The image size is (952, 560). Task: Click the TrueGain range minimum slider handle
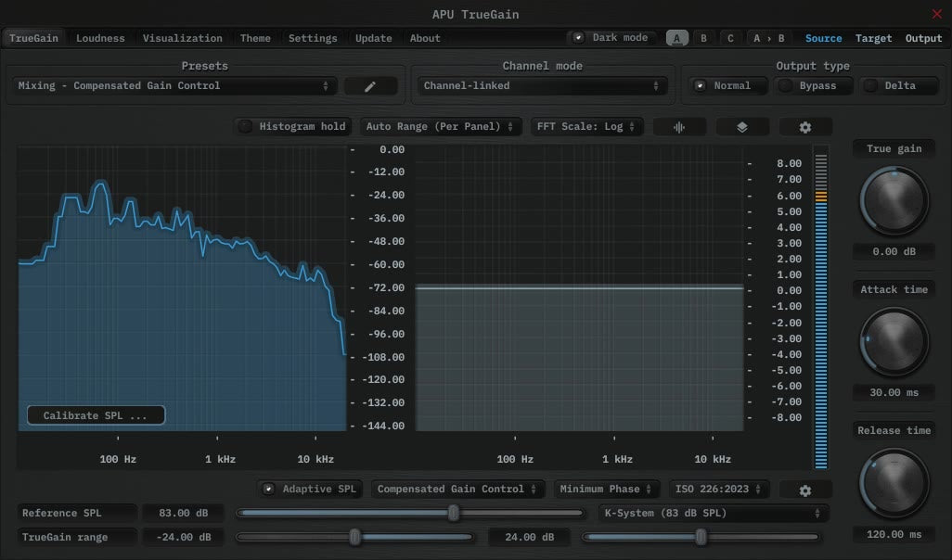click(x=355, y=537)
